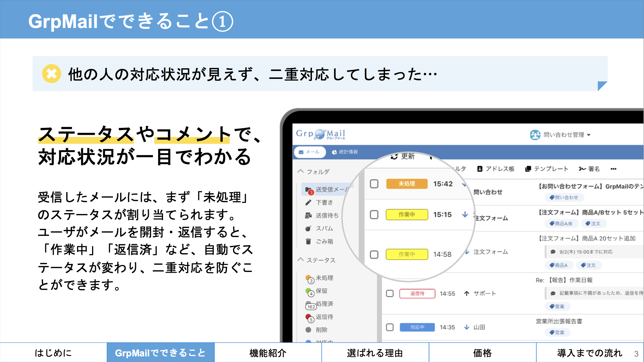
Task: Click the 作業中 badge on the 14:58 row
Action: click(407, 254)
